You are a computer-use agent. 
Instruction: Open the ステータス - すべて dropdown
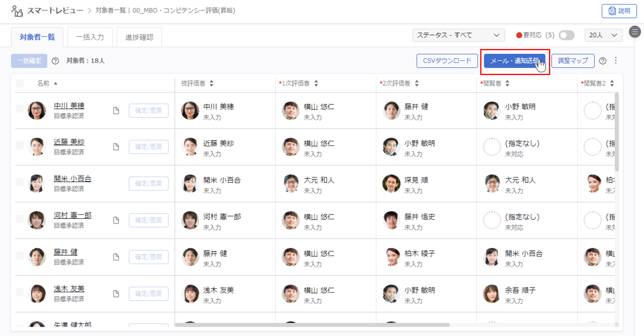[x=459, y=35]
